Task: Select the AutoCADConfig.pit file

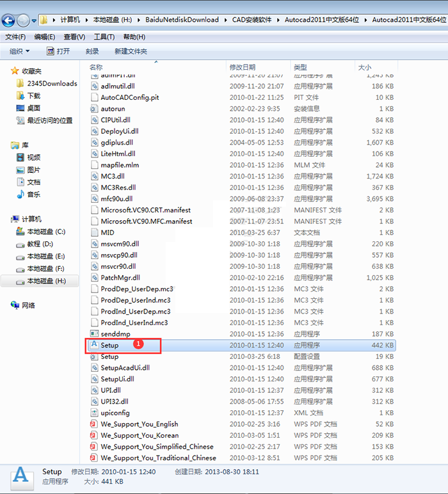Action: click(x=125, y=97)
